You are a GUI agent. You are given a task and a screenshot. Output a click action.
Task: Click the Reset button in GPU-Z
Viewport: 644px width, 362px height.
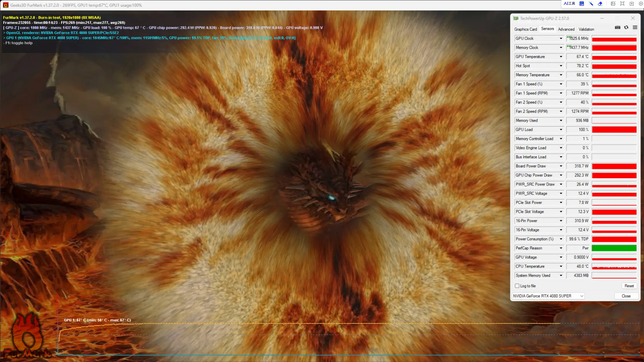[x=629, y=285]
